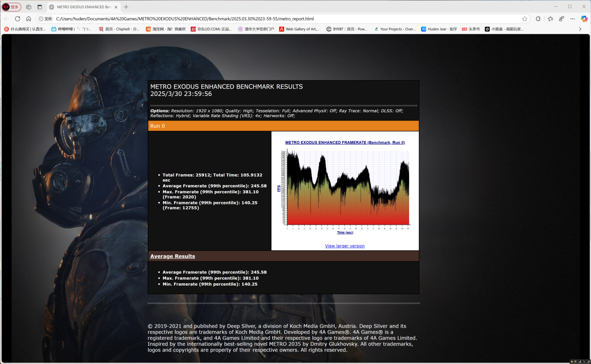The width and height of the screenshot is (591, 364).
Task: Open the 小黑盒 bookmark
Action: 504,29
